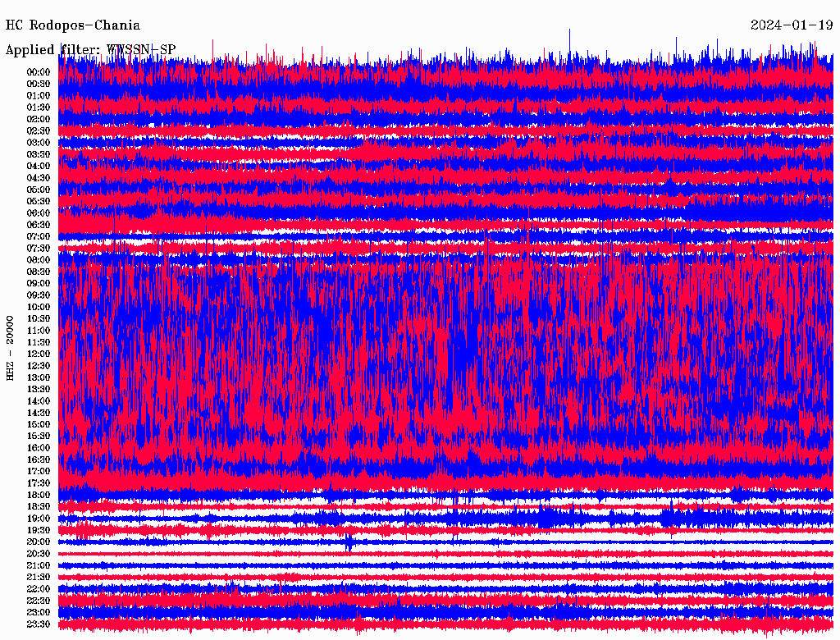Select the 14:00 time row label
840x640 pixels.
click(39, 401)
